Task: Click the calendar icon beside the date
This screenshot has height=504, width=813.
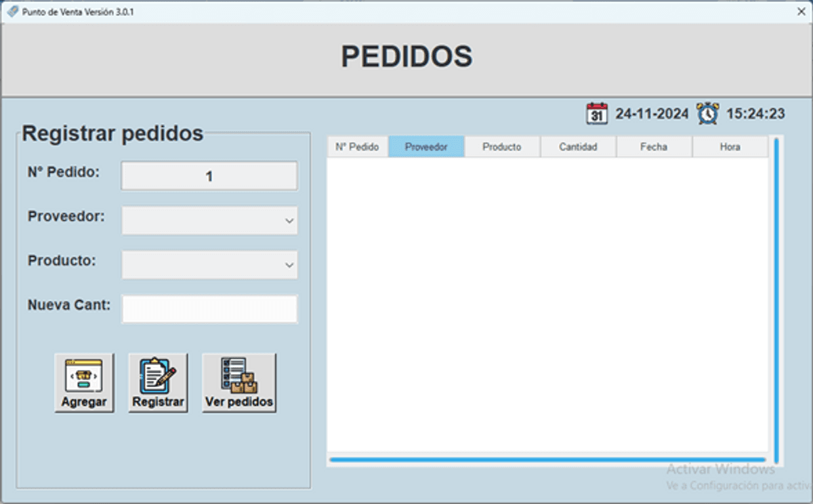Action: [597, 114]
